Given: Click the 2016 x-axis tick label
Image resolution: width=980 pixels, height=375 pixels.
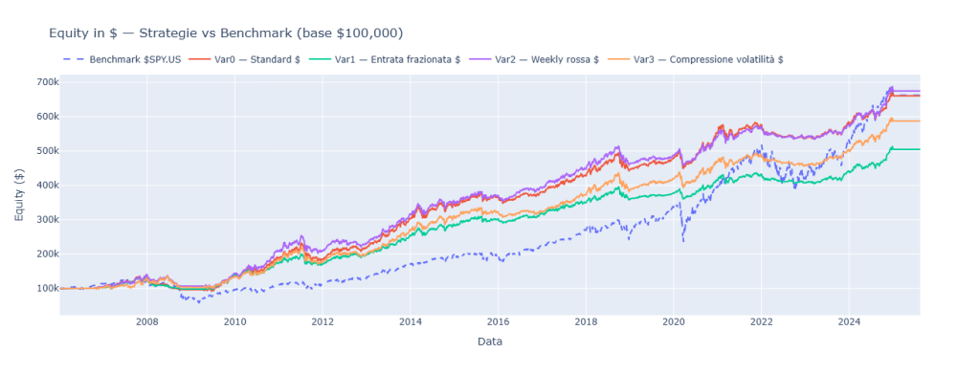Looking at the screenshot, I should tap(498, 321).
